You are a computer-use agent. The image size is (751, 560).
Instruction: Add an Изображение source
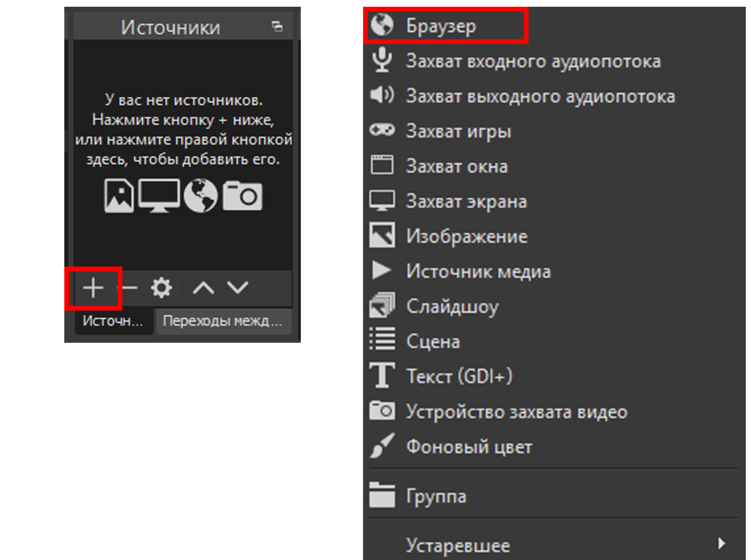click(467, 236)
